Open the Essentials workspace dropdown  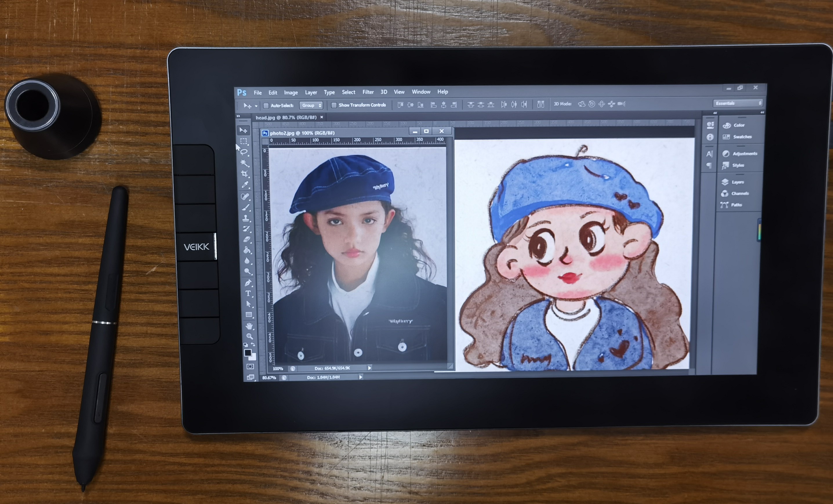coord(738,103)
